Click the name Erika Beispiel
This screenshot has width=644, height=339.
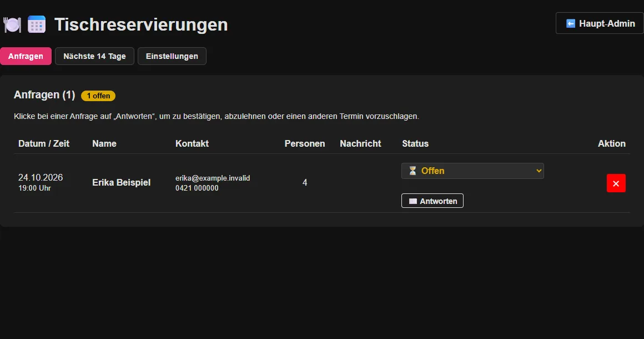(x=121, y=182)
